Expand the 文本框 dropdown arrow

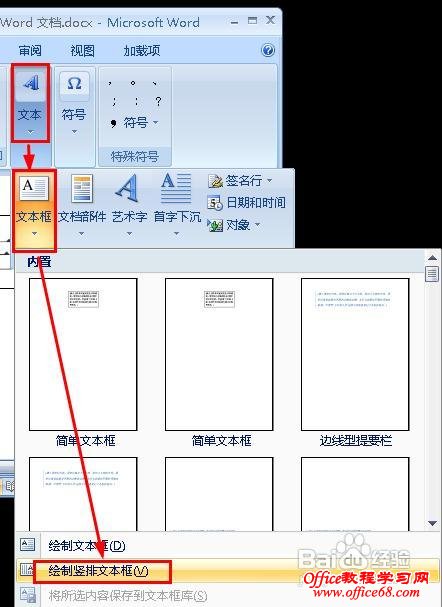click(x=34, y=234)
